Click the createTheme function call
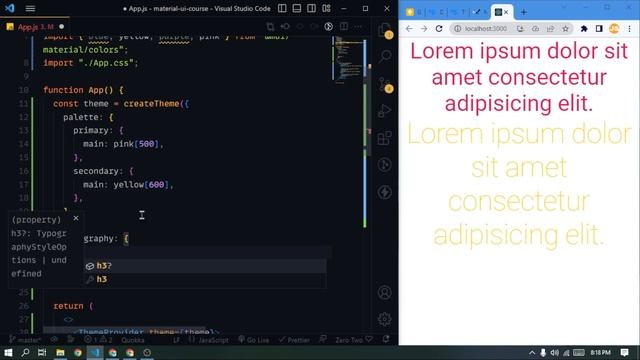Image resolution: width=640 pixels, height=360 pixels. [151, 104]
